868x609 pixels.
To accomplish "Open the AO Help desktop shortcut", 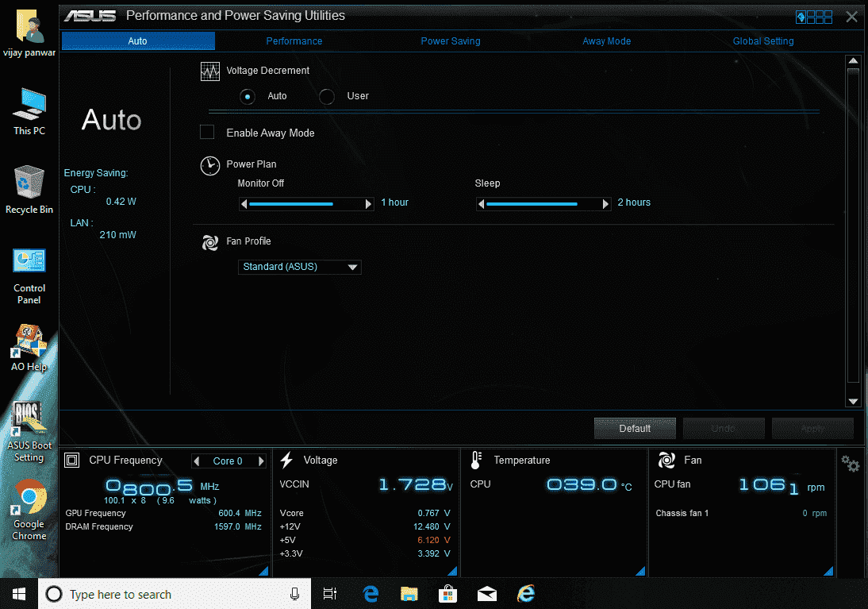I will [29, 348].
